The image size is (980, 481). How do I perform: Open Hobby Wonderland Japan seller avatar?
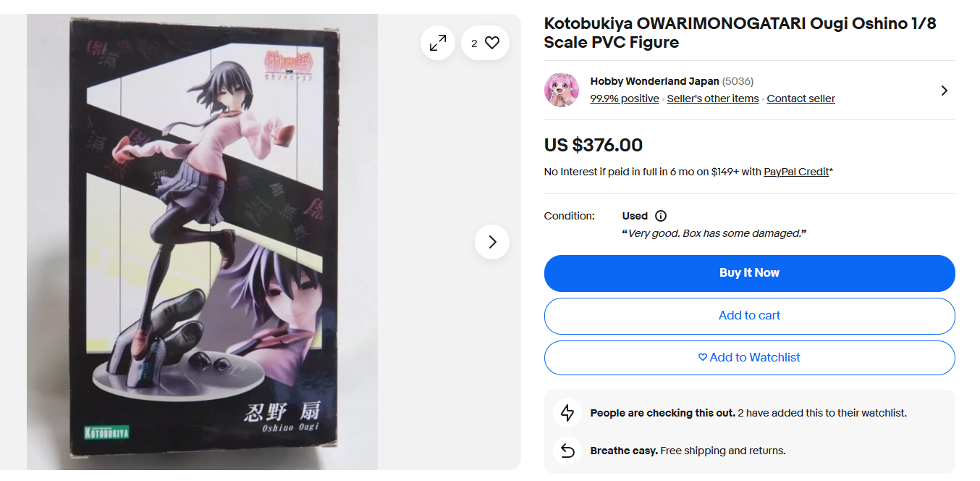(x=562, y=91)
